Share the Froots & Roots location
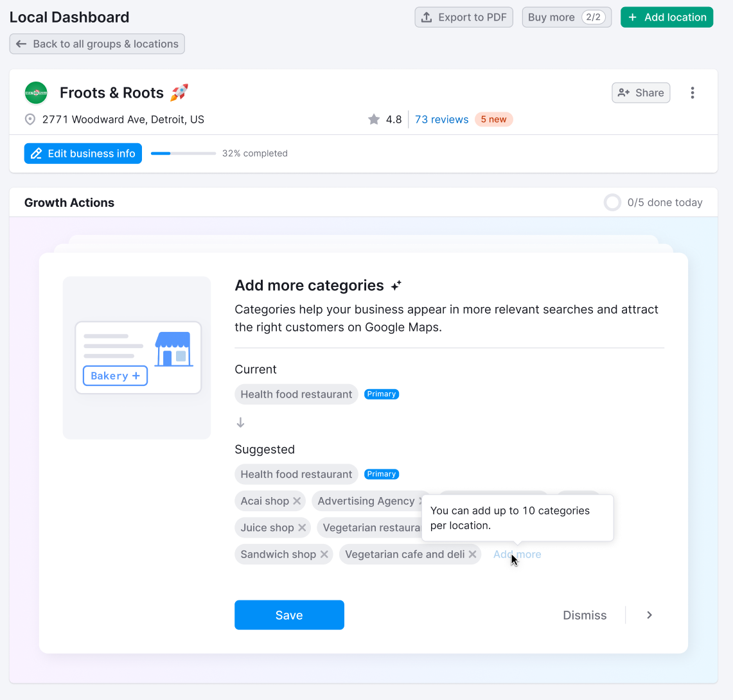Viewport: 733px width, 700px height. [641, 93]
